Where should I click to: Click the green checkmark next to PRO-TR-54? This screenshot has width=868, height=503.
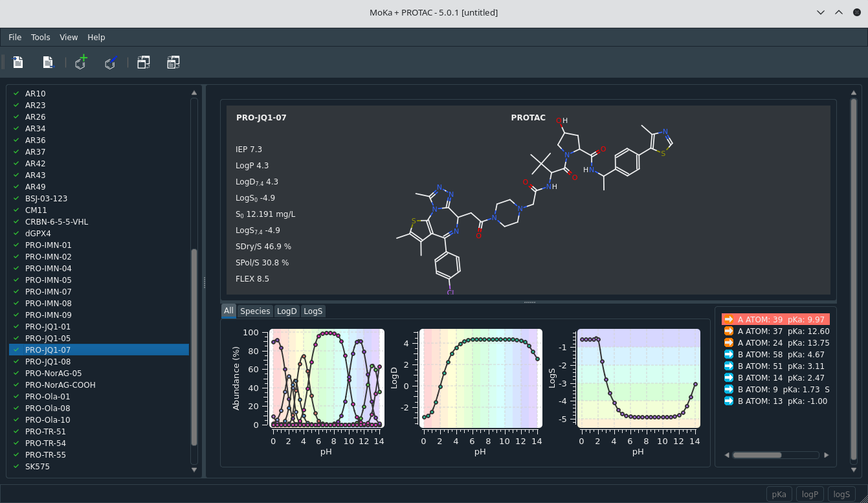[16, 443]
